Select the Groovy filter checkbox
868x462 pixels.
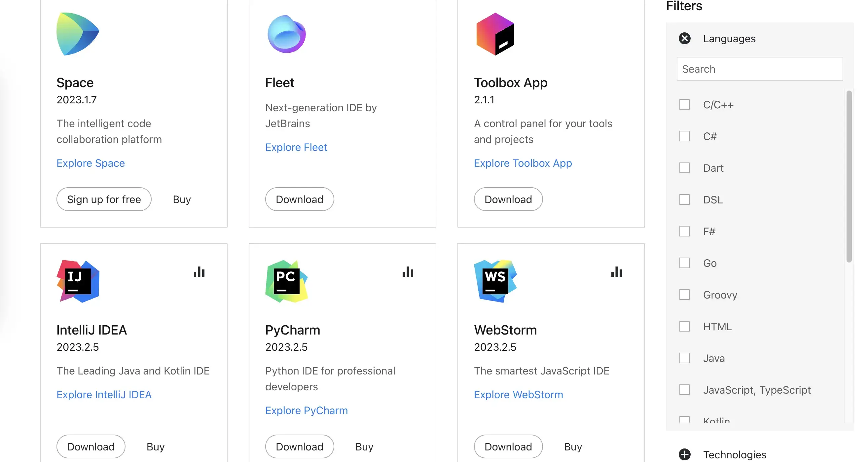[684, 295]
